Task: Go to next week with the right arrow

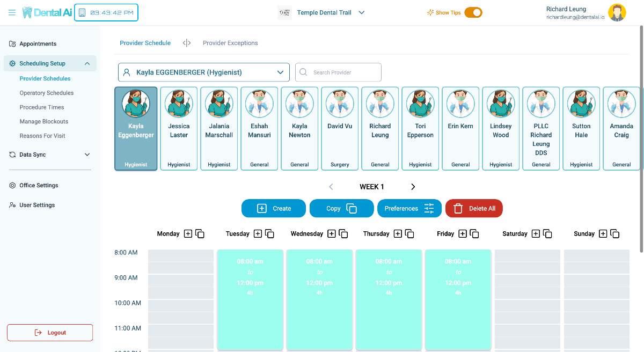Action: (x=413, y=187)
